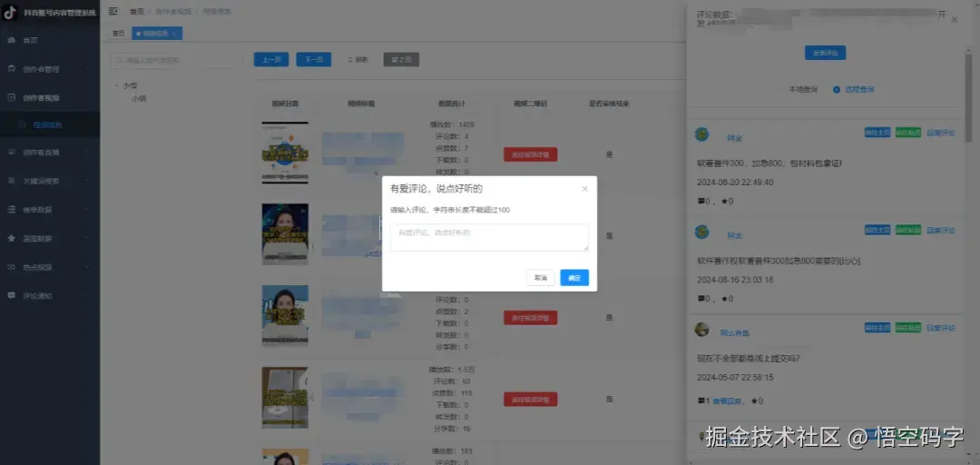Click cover thumbnail of the 1.5万 plays video
Viewport: 980px width, 465px height.
tap(285, 398)
